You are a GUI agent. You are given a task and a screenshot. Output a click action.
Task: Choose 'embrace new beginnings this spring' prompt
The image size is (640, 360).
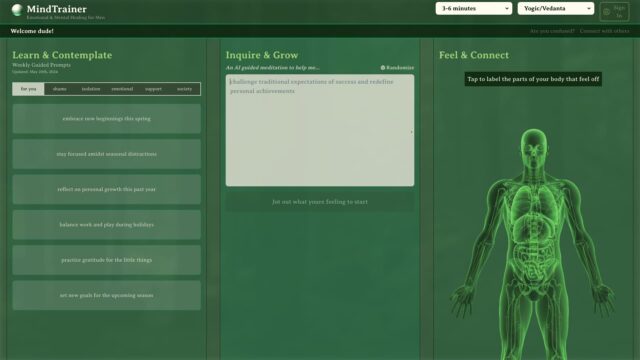coord(107,119)
